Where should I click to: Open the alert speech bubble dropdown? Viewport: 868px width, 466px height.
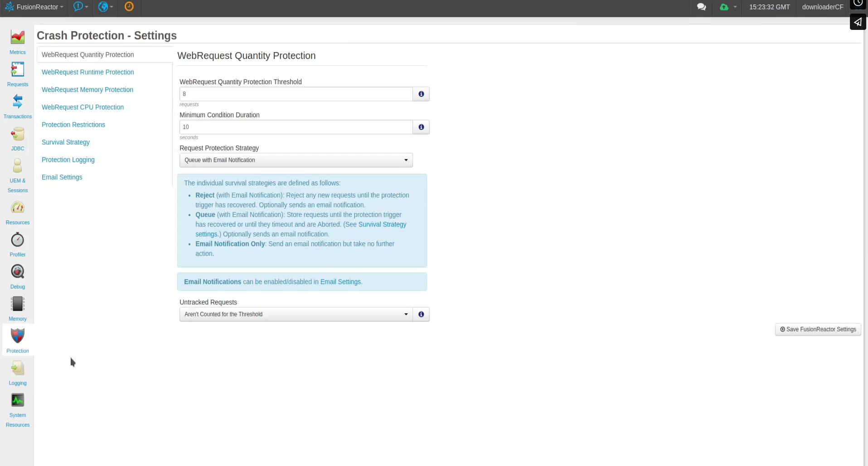click(x=81, y=6)
